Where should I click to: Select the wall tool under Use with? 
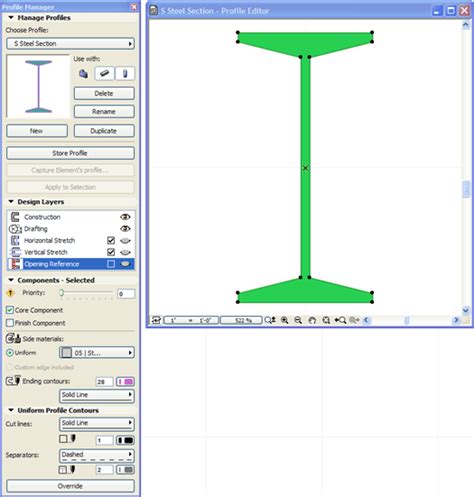pyautogui.click(x=83, y=74)
